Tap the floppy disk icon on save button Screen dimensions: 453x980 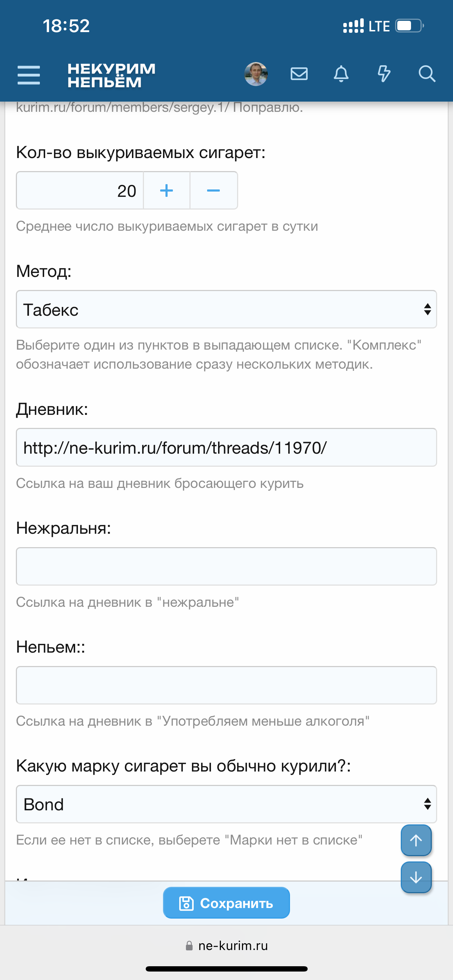point(186,903)
